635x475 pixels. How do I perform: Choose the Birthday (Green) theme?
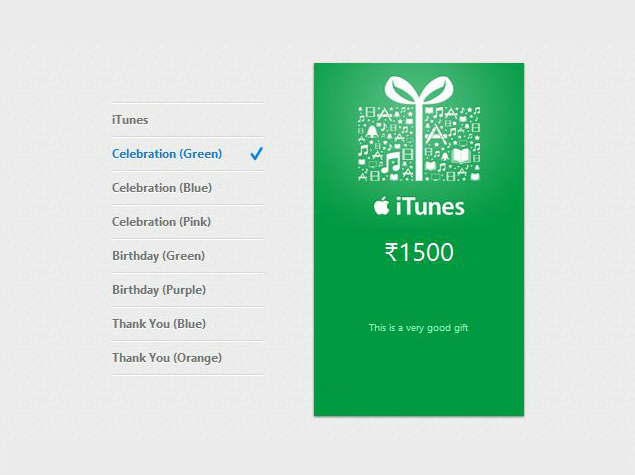pos(188,256)
